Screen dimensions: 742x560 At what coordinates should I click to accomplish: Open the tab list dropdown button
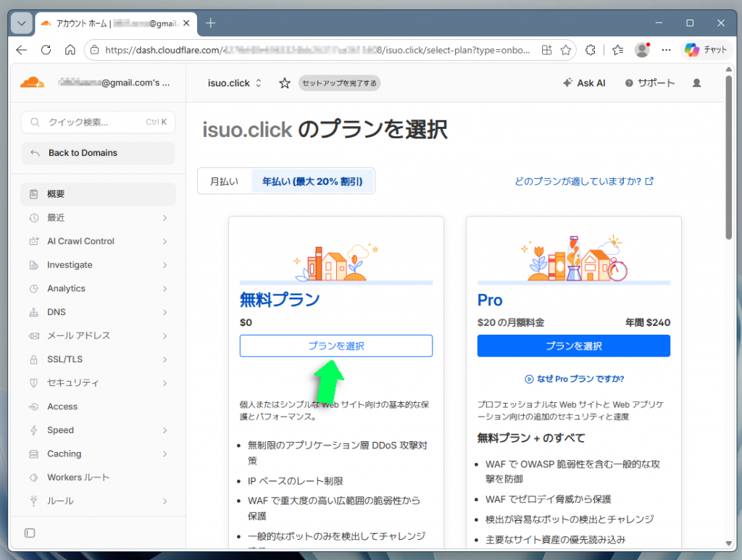[22, 23]
